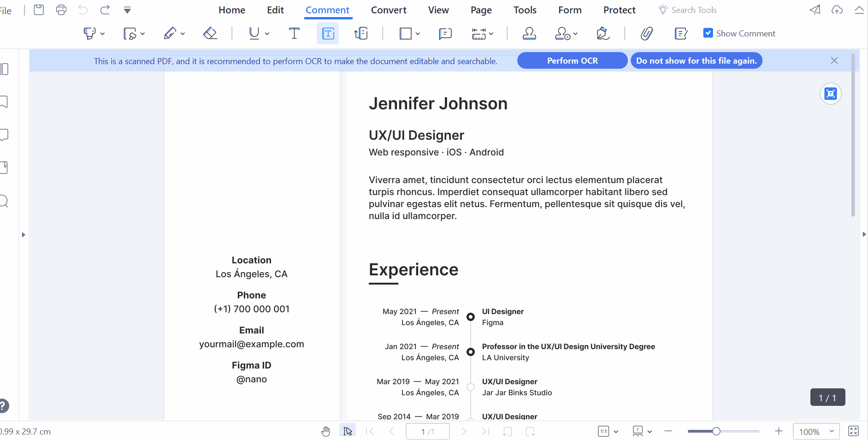Select the Text Box tool
Screen dimensions: 868x440
327,33
